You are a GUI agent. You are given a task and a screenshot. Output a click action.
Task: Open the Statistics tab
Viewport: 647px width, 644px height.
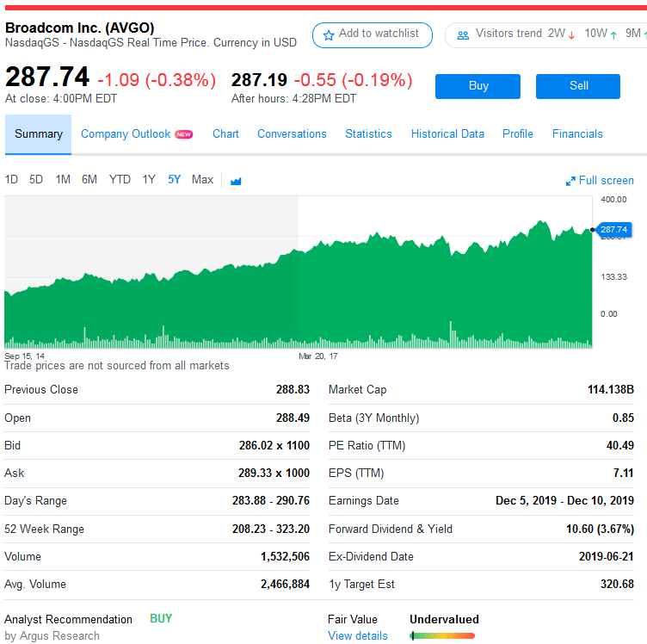(368, 134)
